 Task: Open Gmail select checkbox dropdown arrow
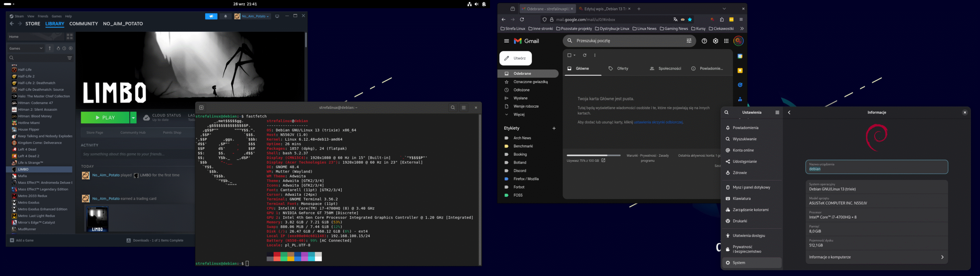(x=575, y=55)
